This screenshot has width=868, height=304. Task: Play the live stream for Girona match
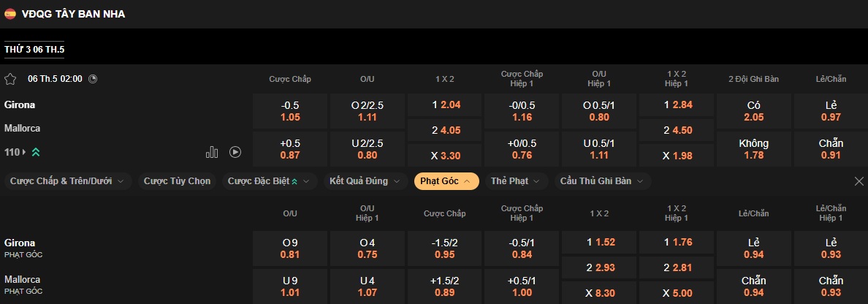click(x=235, y=152)
